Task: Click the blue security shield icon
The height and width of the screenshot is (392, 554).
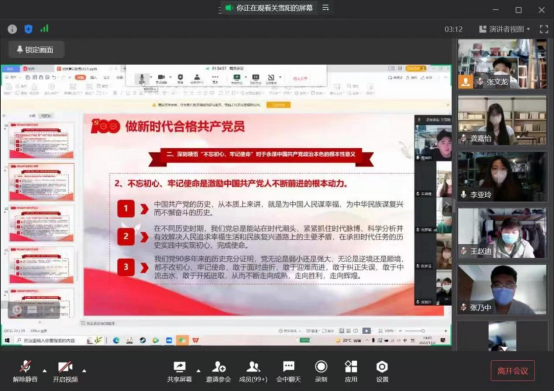Action: click(x=28, y=29)
